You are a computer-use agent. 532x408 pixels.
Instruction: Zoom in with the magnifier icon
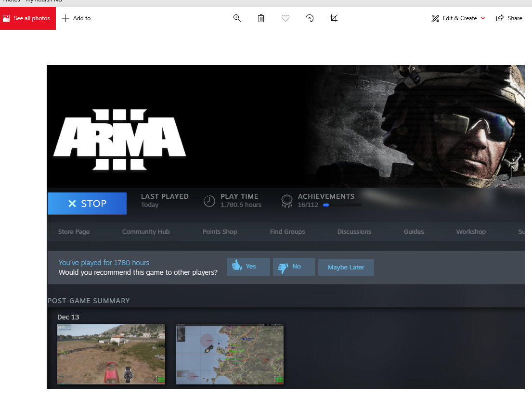pos(237,18)
